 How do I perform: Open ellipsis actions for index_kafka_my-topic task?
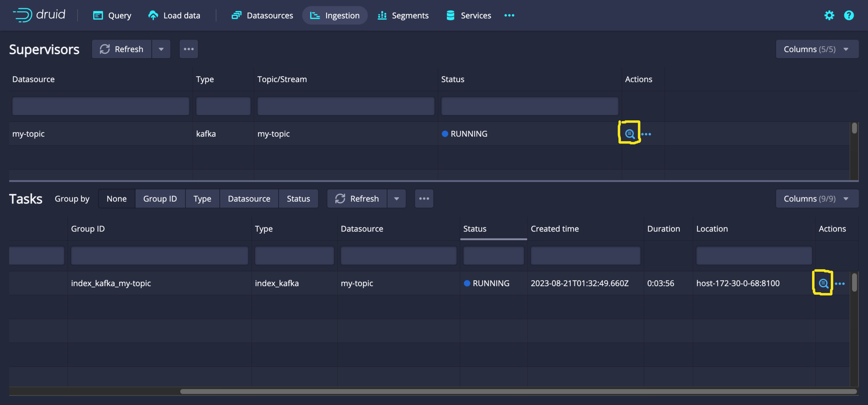click(840, 284)
